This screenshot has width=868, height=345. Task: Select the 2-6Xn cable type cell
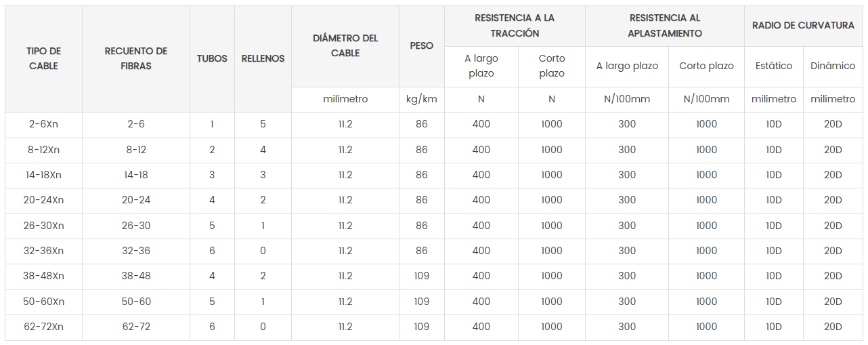pyautogui.click(x=43, y=125)
